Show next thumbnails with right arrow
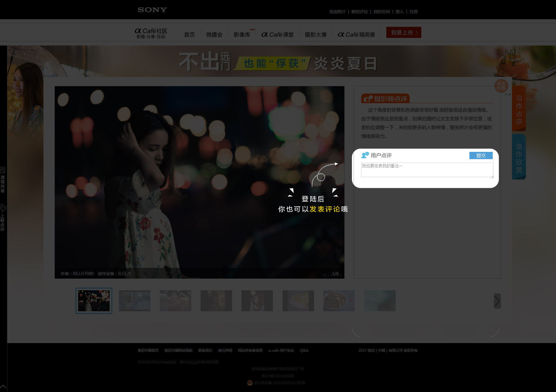This screenshot has height=392, width=556. click(497, 301)
